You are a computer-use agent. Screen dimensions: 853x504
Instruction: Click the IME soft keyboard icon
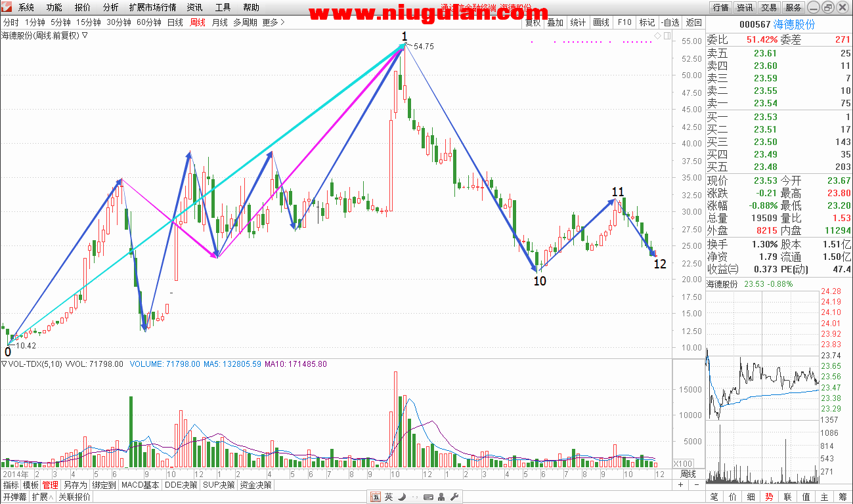(x=428, y=497)
